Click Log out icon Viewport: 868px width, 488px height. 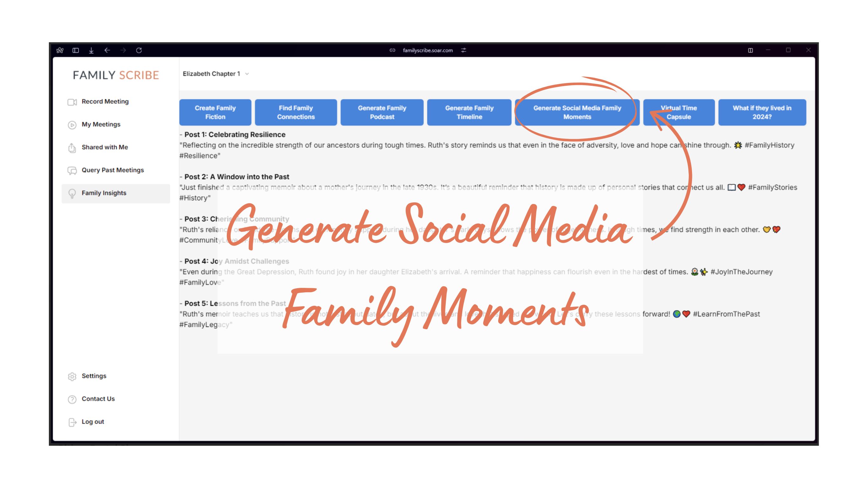[x=72, y=421]
